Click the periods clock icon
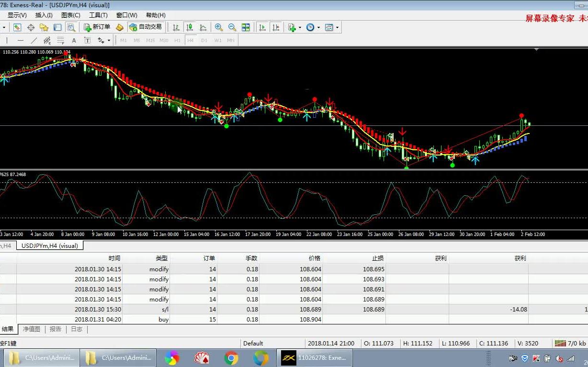Screen dimensions: 588x367 click(x=310, y=27)
